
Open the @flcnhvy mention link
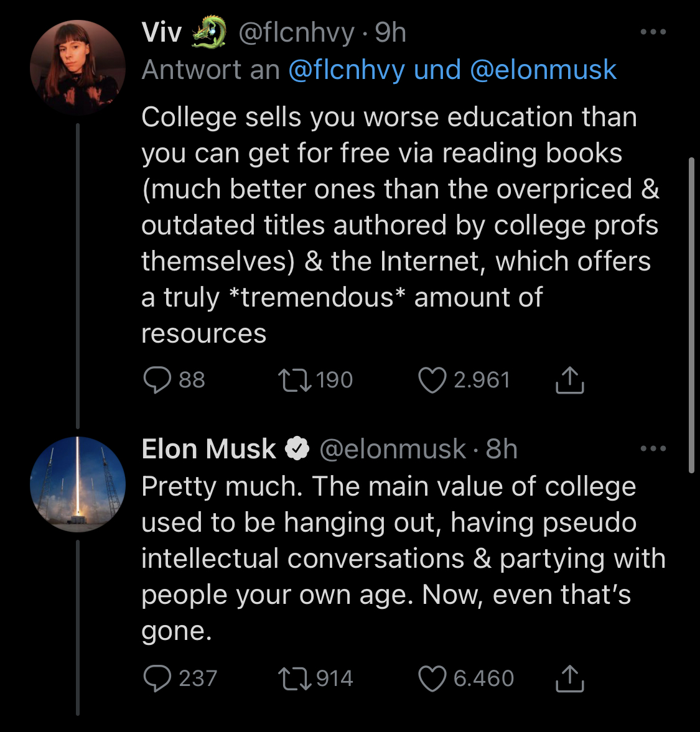[347, 70]
